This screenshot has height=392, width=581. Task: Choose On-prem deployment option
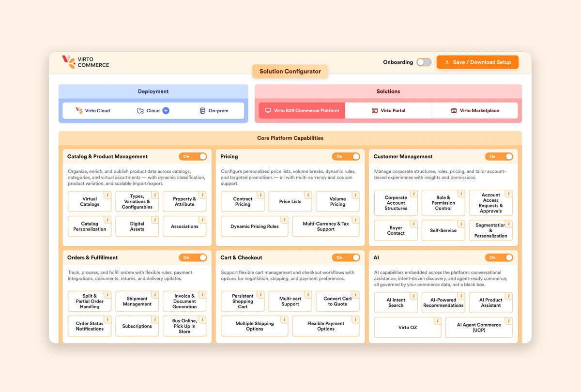point(214,111)
